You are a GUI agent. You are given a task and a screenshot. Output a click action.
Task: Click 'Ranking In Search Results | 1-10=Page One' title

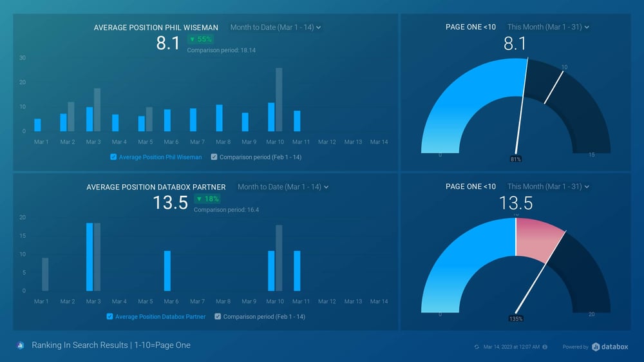[111, 345]
